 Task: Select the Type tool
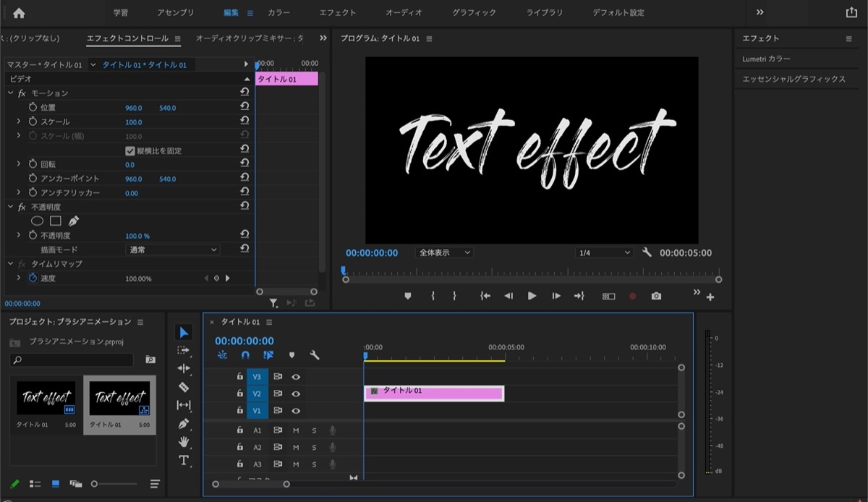[184, 460]
